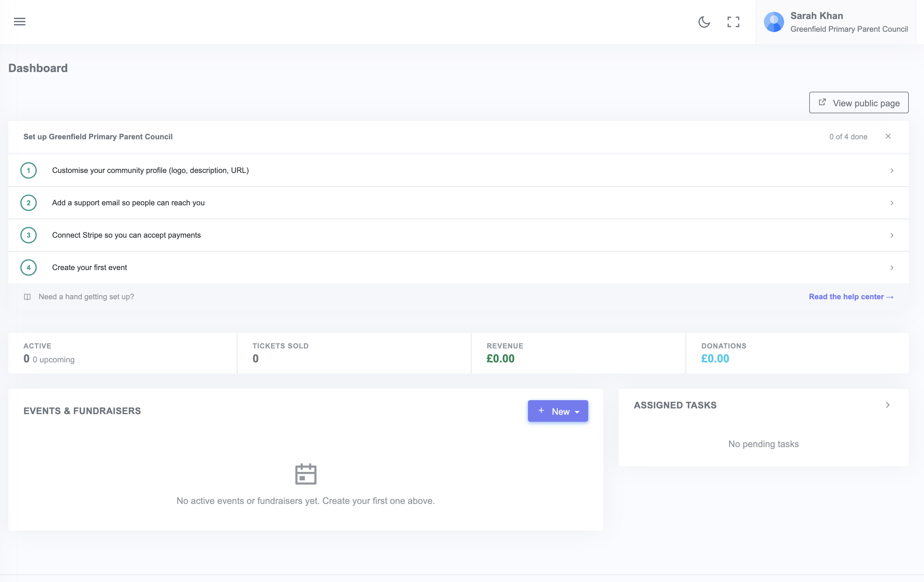Click the book icon beside Need a hand

coord(27,297)
